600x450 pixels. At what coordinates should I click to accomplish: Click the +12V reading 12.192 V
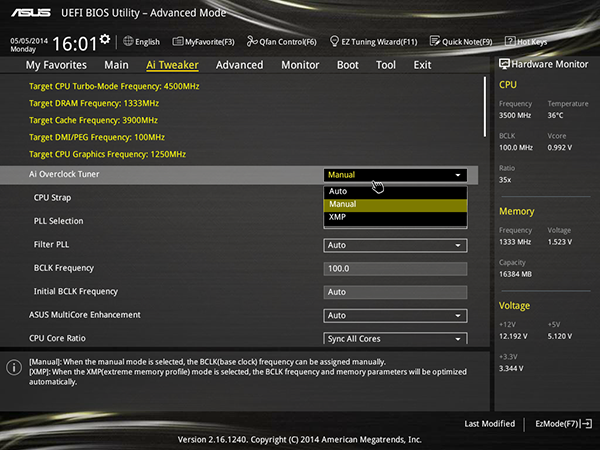[513, 336]
